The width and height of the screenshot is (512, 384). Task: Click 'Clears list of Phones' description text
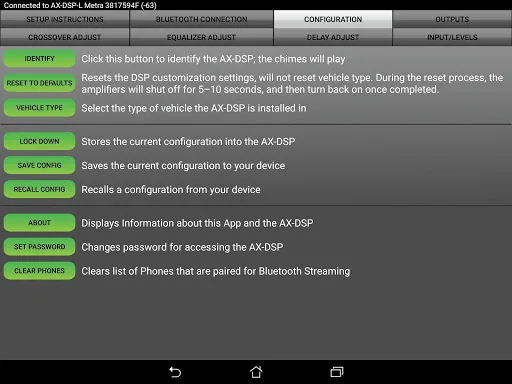click(x=216, y=271)
